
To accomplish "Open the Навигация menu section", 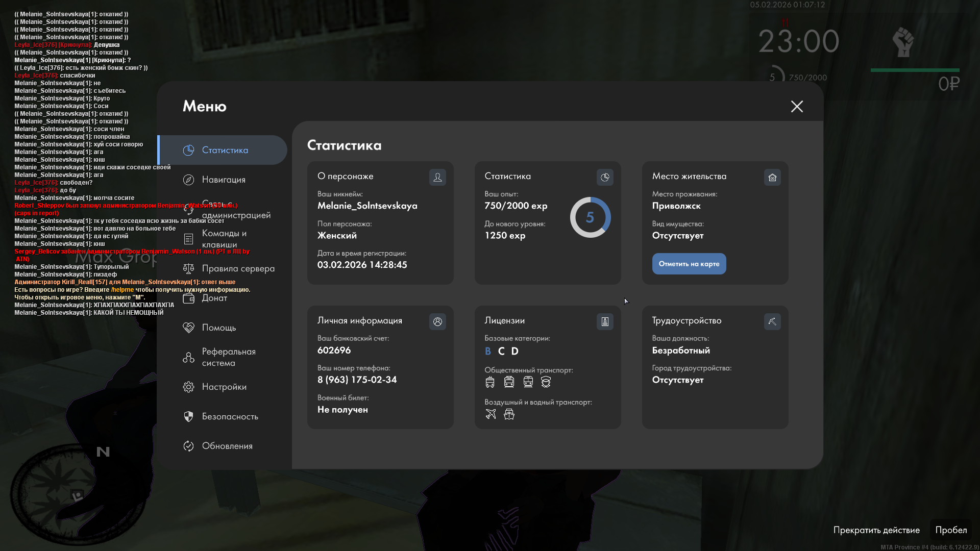I will (x=223, y=180).
